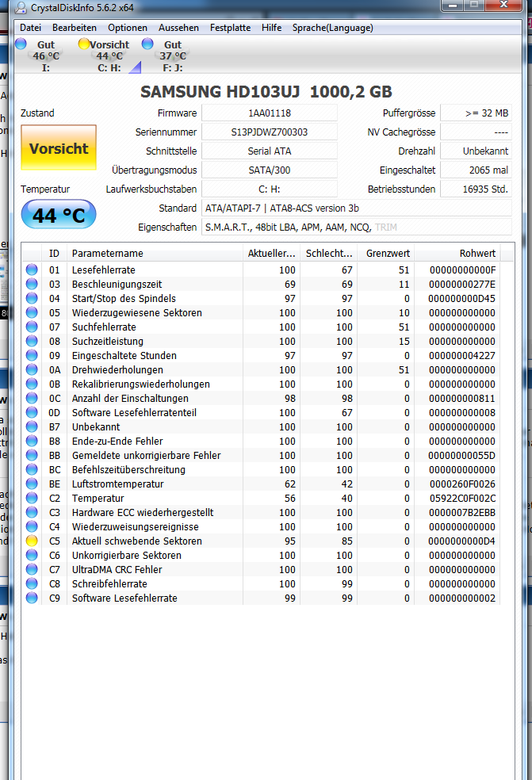Open the Sprache(Language) menu
Screen dimensions: 532x780
tap(332, 28)
